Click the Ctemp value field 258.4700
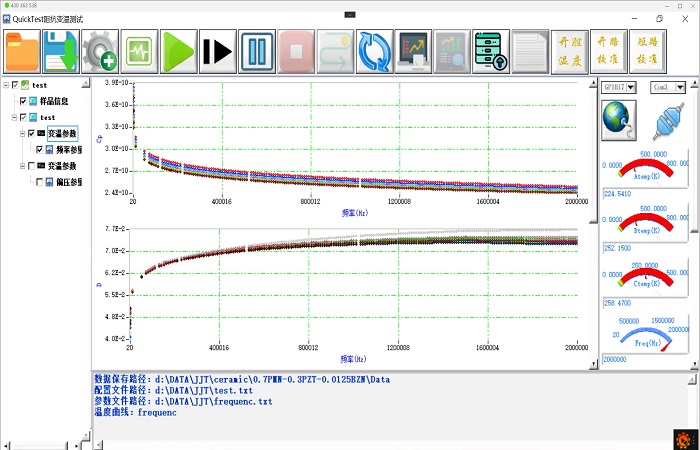Viewport: 700px width, 450px height. (x=644, y=303)
